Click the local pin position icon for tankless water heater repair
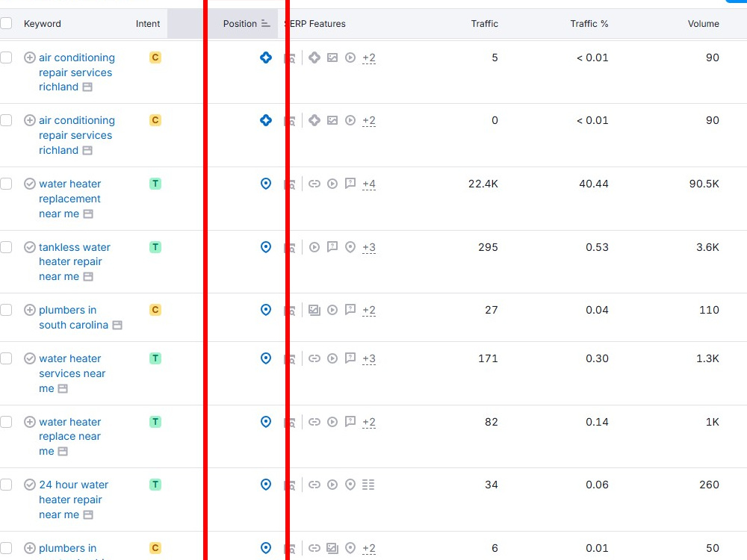Screen dimensions: 747x560 (x=266, y=246)
